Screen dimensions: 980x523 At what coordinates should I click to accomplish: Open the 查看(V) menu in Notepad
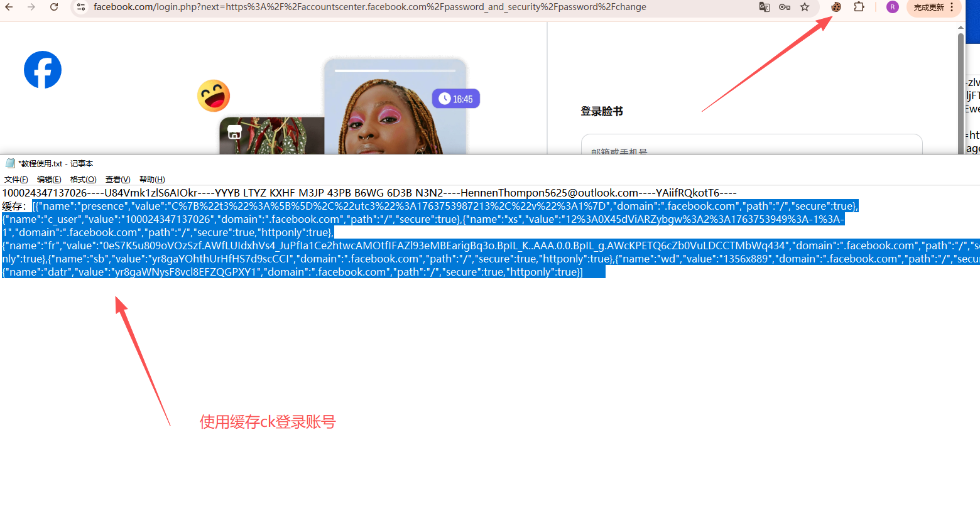117,180
